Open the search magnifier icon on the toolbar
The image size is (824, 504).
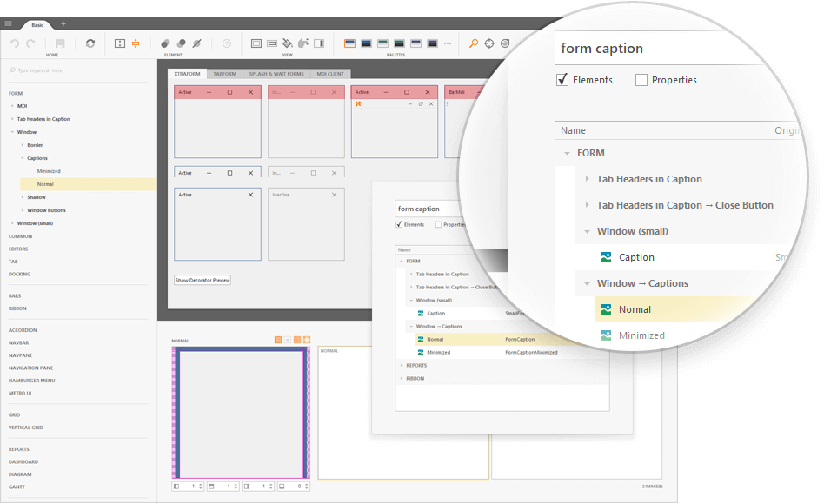[473, 43]
